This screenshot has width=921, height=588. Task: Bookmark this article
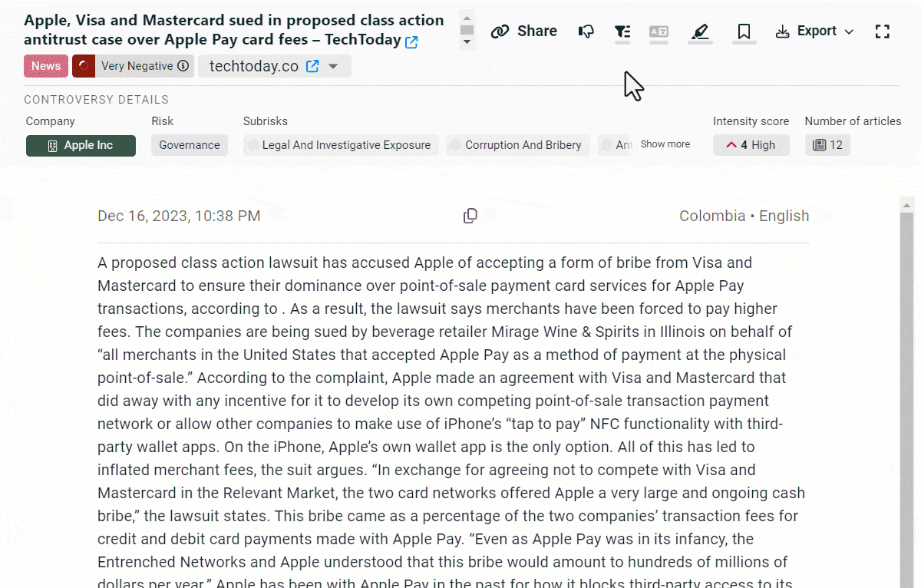[744, 31]
